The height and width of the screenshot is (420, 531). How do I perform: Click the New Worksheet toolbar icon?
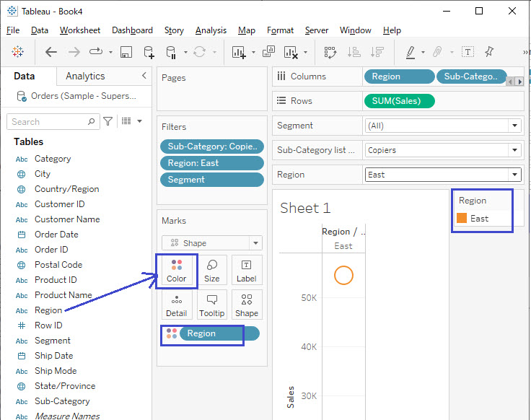(x=238, y=52)
